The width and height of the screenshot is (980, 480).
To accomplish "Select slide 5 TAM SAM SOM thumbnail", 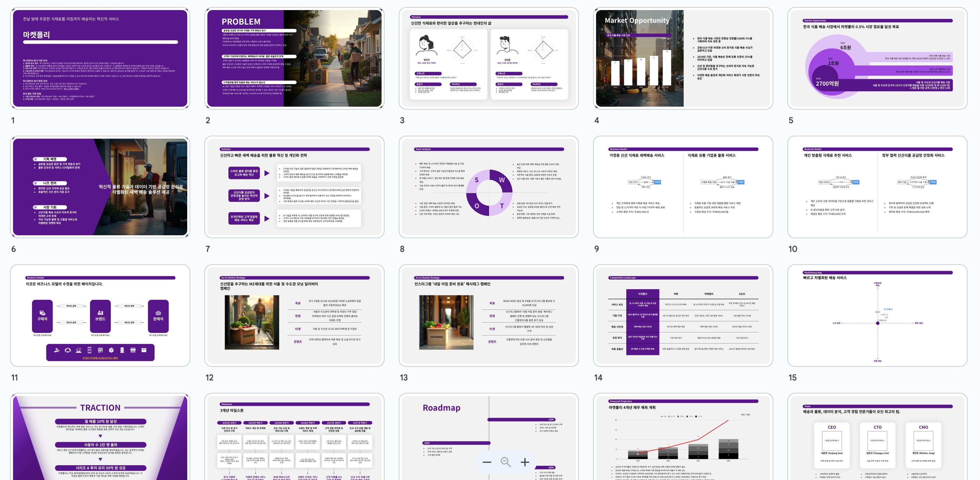I will [878, 58].
